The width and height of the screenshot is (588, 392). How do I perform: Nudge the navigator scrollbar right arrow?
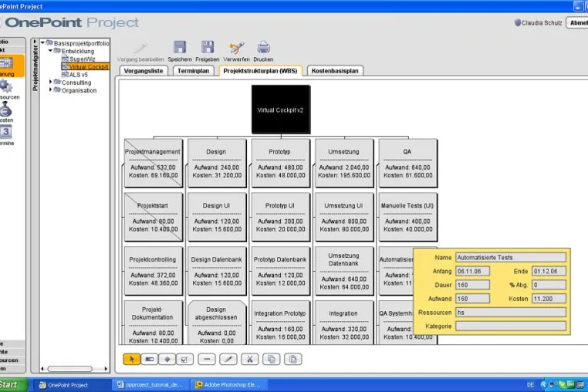click(x=106, y=369)
